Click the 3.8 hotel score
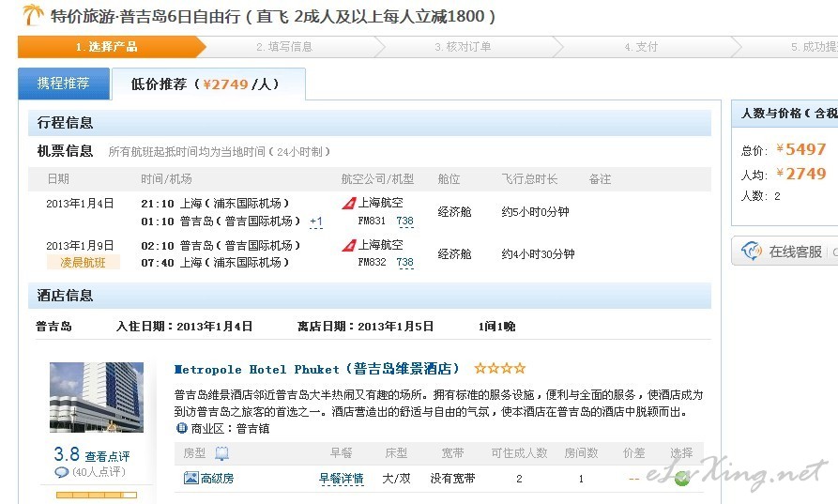Viewport: 838px width, 504px height. click(67, 454)
